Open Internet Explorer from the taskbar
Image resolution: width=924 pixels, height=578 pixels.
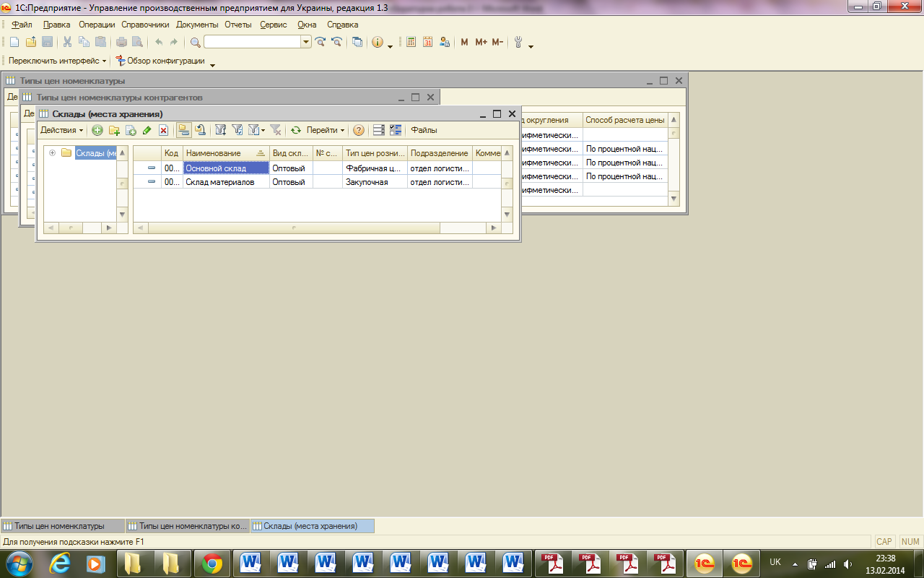click(x=59, y=563)
